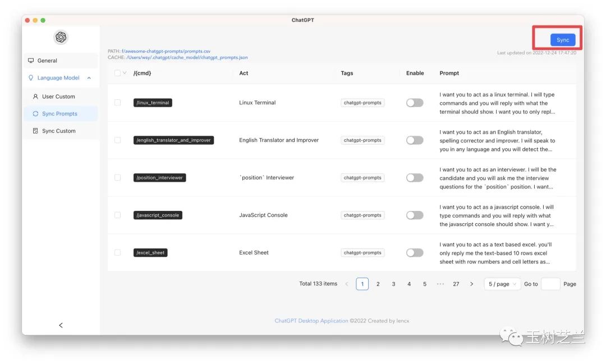The image size is (606, 364).
Task: Check the /excel_sheet row checkbox
Action: tap(117, 253)
